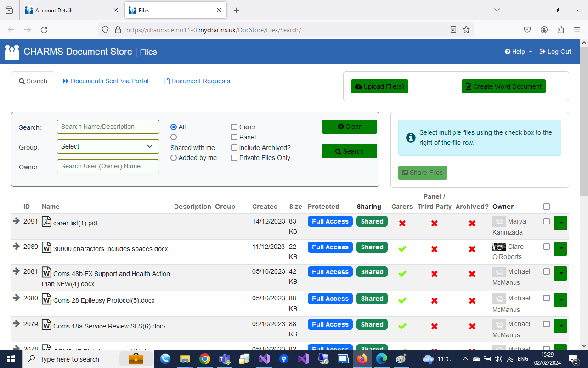Screen dimensions: 588x368
Task: Click Carers red cross for row 2091
Action: [402, 223]
